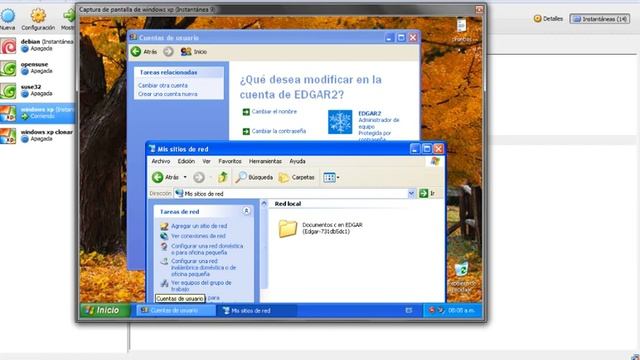640x360 pixels.
Task: Click the Cambiar la contraseña link
Action: click(x=278, y=131)
